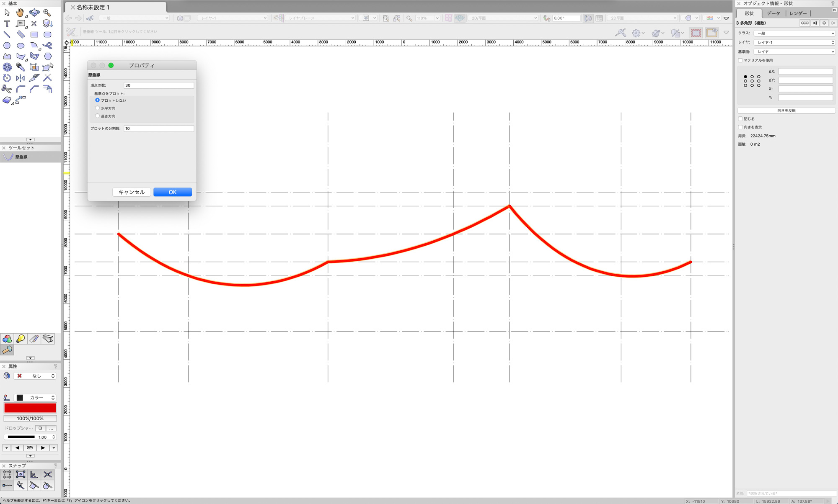This screenshot has height=504, width=838.
Task: Open the zoom 110% dropdown
Action: pos(427,18)
